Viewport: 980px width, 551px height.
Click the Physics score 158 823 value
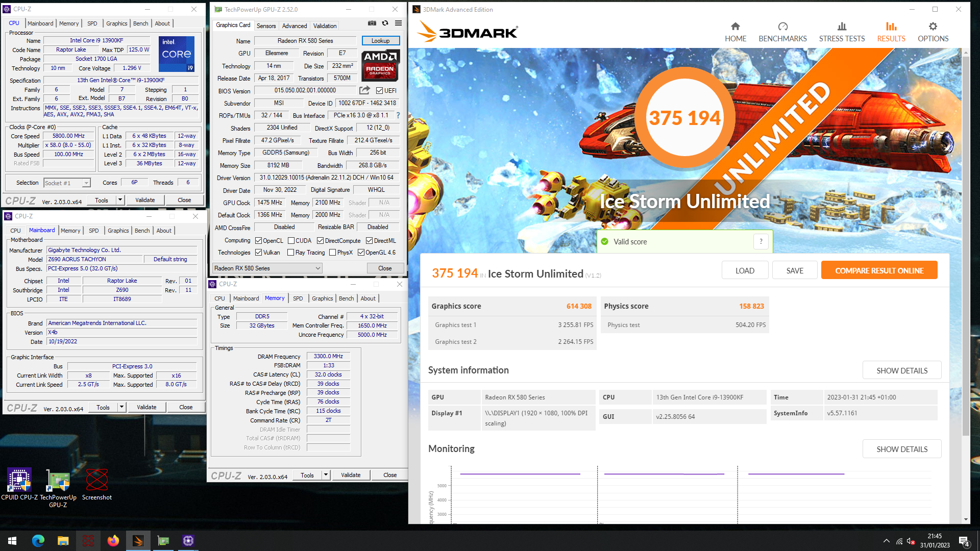coord(751,306)
